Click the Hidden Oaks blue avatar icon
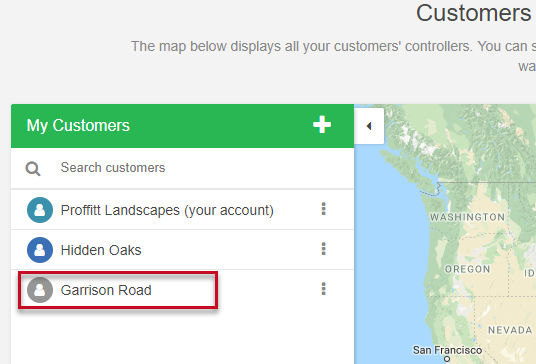This screenshot has width=536, height=364. [x=40, y=250]
